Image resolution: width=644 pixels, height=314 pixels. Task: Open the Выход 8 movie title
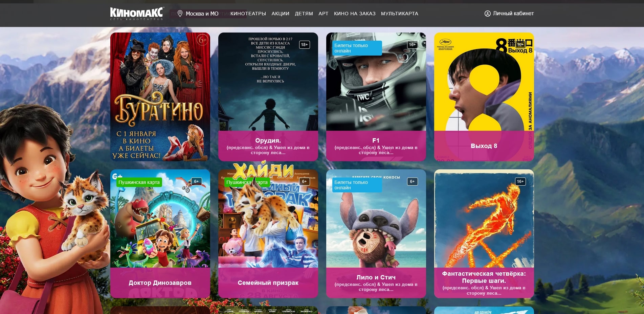(x=484, y=146)
